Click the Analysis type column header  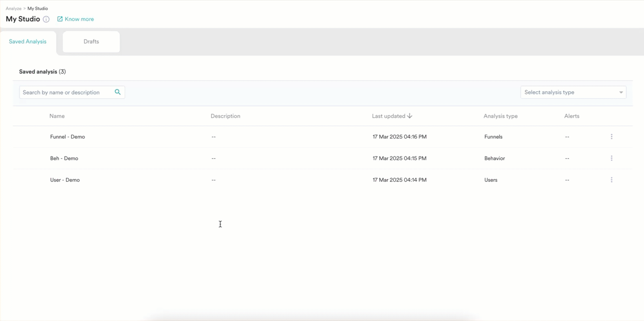tap(501, 116)
